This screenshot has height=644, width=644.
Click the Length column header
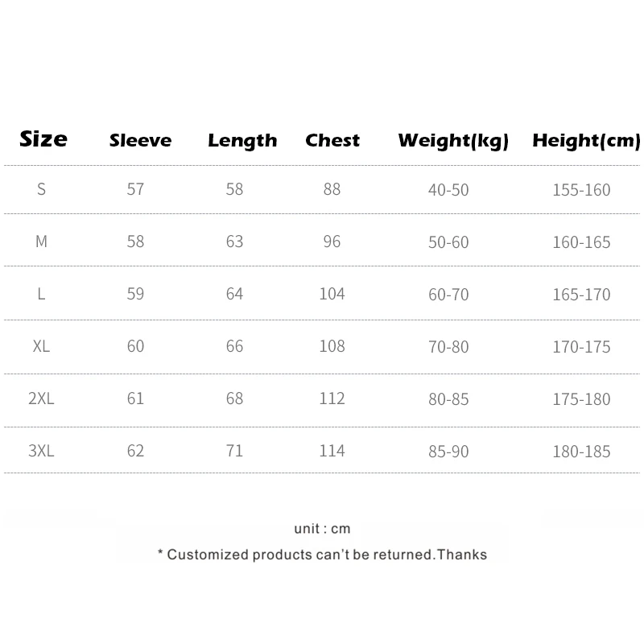(242, 141)
